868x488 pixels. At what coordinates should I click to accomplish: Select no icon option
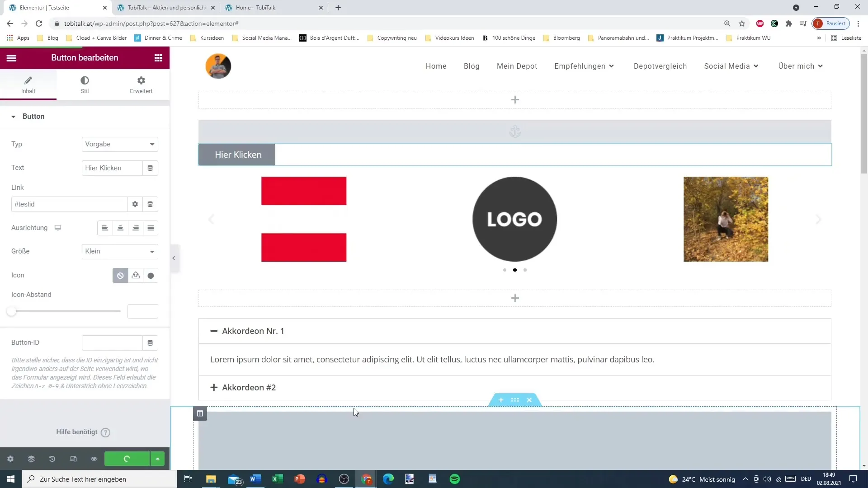(120, 276)
